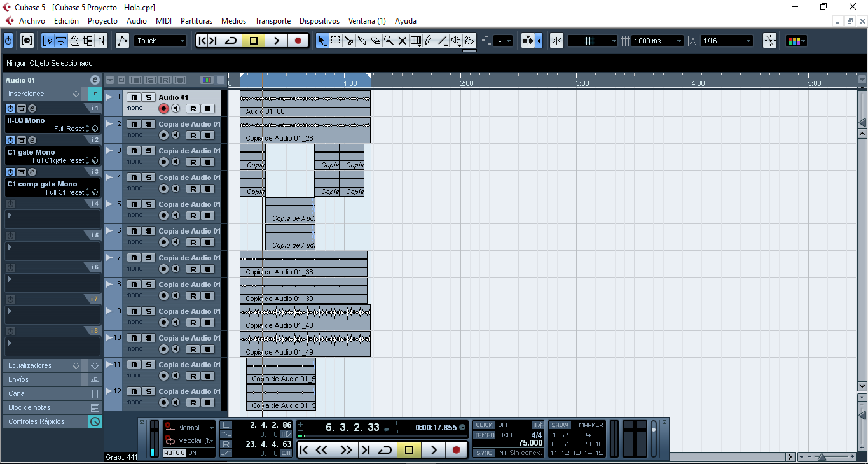868x464 pixels.
Task: Select the Range Selection tool
Action: pos(335,41)
